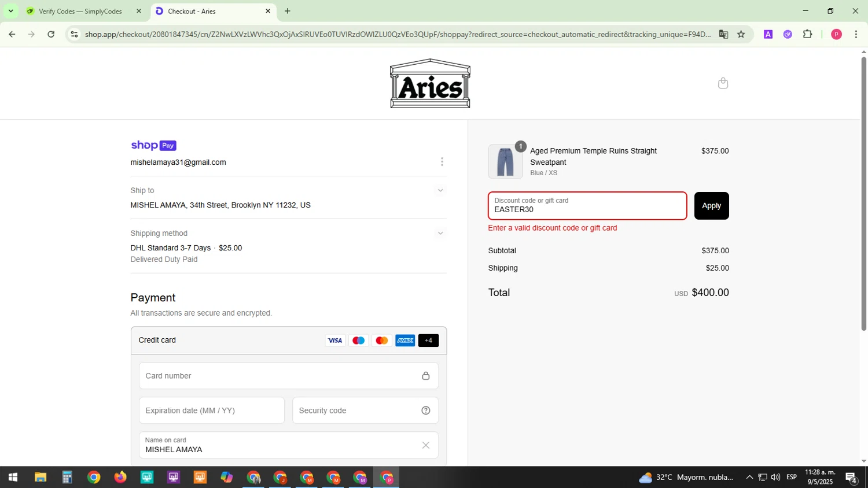The image size is (868, 488).
Task: Open the tab search dropdown
Action: pos(10,11)
